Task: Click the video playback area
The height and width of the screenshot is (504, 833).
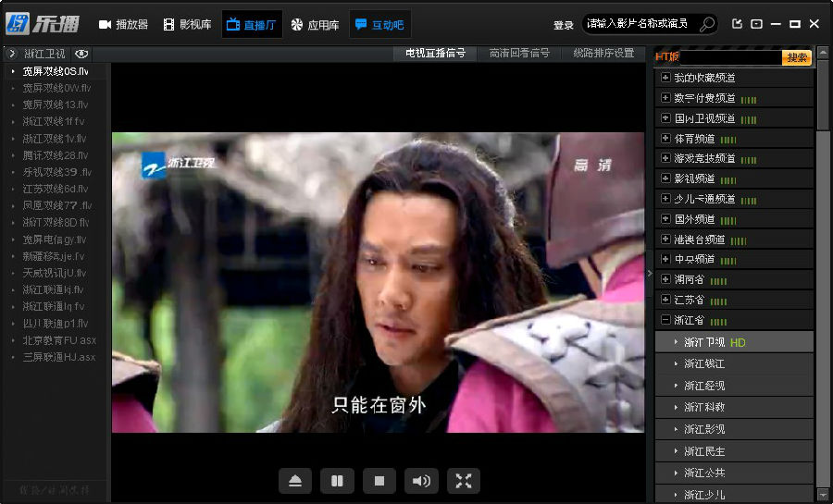Action: (378, 282)
